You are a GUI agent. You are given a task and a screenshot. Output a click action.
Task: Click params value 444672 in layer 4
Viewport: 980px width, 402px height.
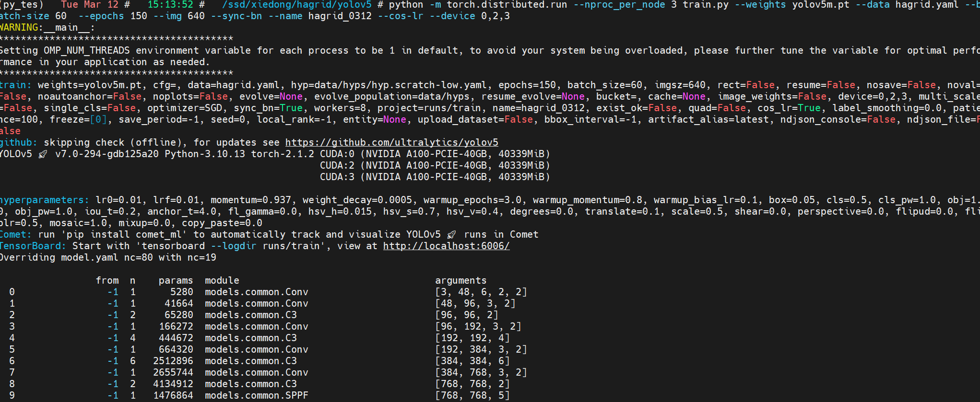(x=176, y=338)
